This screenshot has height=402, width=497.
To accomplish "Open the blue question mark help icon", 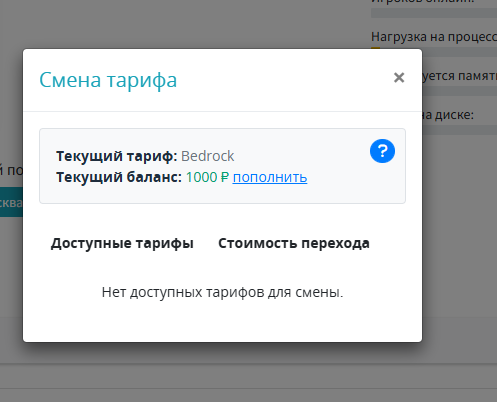I will 382,151.
